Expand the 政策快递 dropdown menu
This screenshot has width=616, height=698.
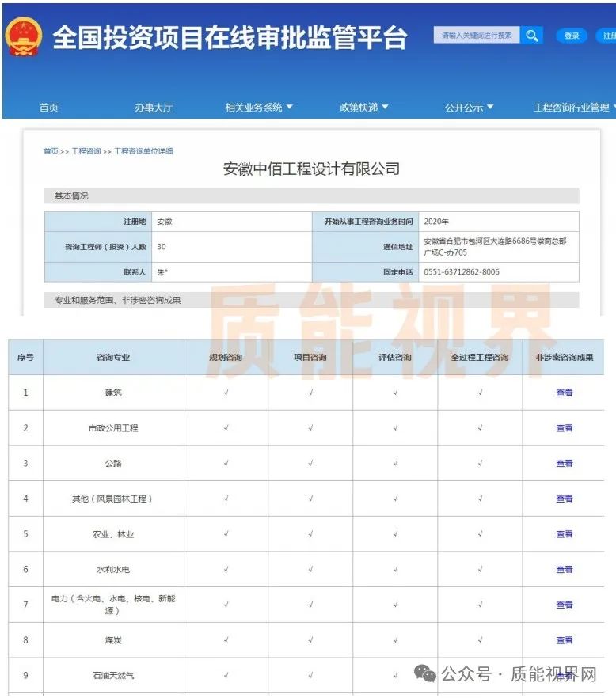pyautogui.click(x=364, y=108)
